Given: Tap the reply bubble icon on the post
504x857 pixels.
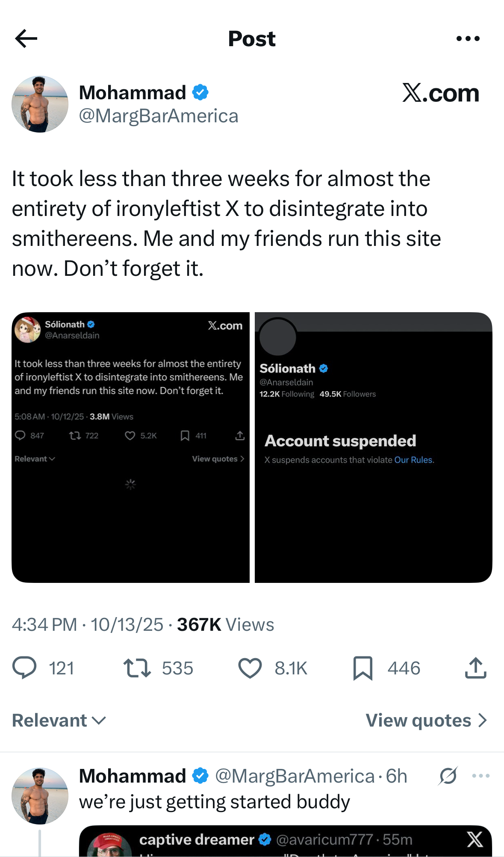Looking at the screenshot, I should click(x=24, y=668).
